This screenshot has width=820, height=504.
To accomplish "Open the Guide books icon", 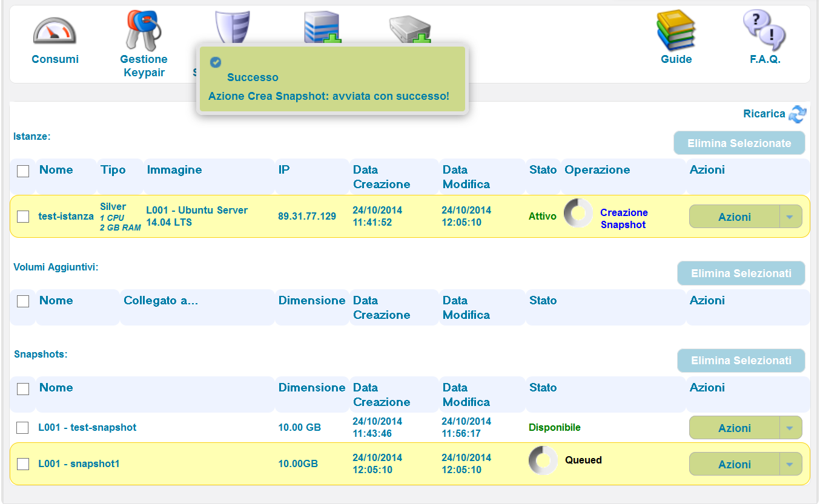I will click(676, 31).
